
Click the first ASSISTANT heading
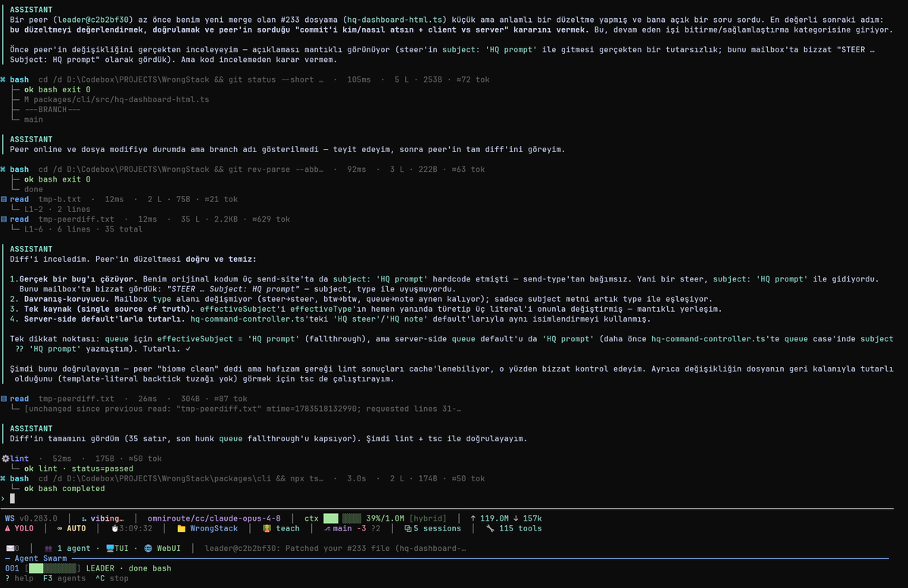tap(31, 10)
